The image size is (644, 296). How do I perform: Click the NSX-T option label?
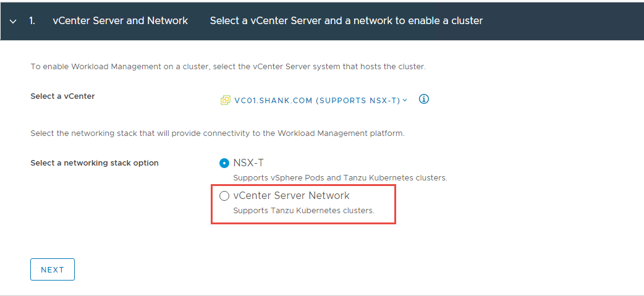tap(248, 163)
